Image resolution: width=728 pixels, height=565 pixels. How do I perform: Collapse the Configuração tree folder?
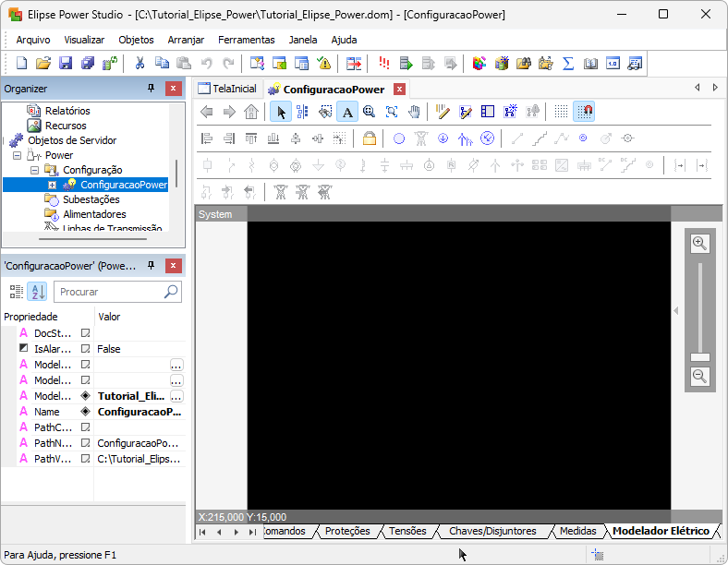[34, 170]
